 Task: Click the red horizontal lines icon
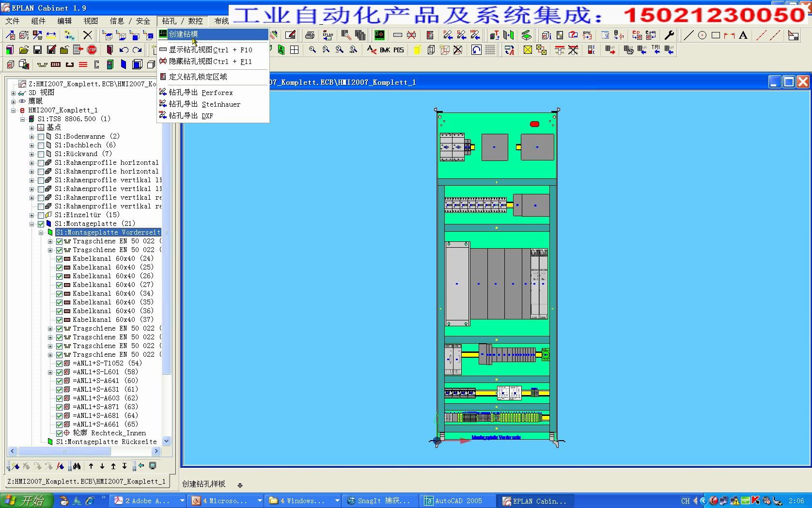pyautogui.click(x=83, y=64)
